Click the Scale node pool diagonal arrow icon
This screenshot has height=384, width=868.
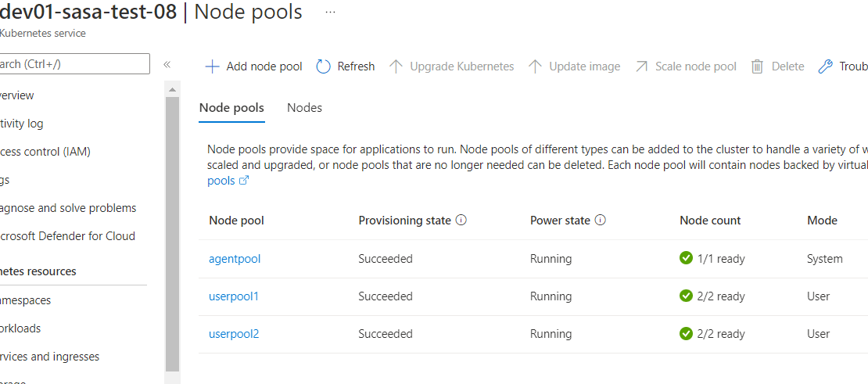click(x=641, y=67)
